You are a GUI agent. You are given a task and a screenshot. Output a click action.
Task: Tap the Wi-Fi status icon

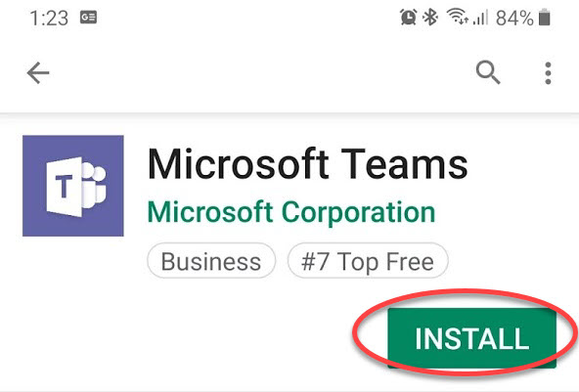click(x=458, y=17)
